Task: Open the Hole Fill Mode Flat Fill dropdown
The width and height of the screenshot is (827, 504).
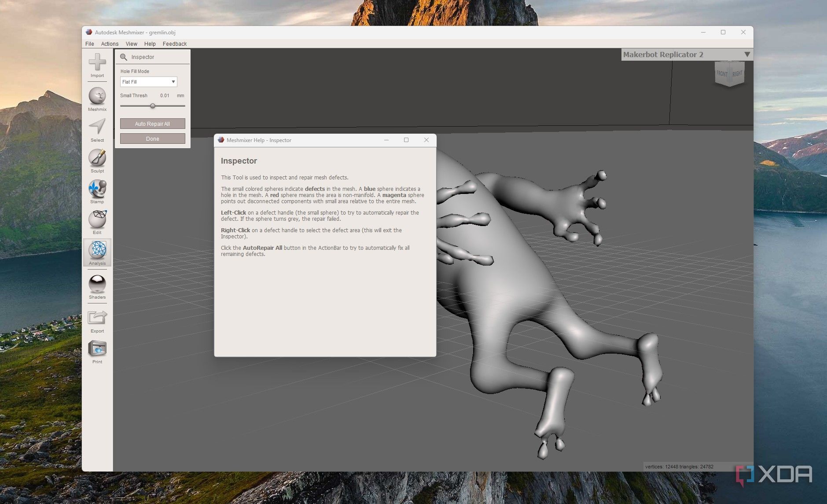Action: 149,82
